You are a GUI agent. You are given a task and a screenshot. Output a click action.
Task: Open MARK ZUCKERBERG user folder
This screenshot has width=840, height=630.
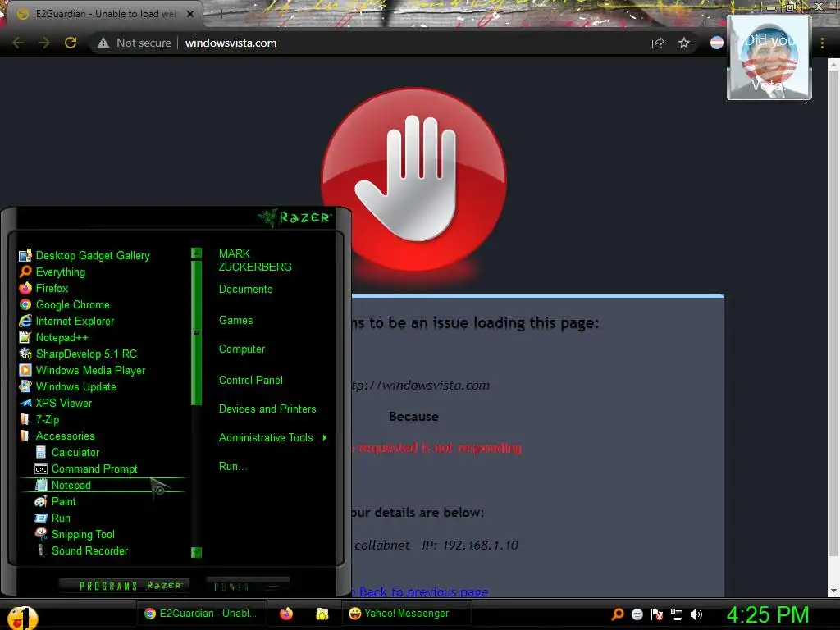[255, 260]
